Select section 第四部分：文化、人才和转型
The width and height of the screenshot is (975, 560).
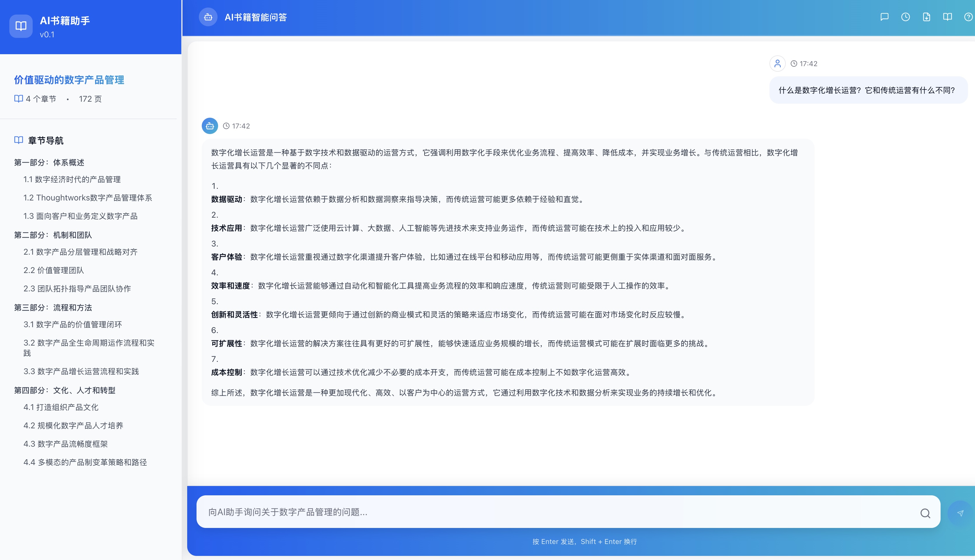point(65,390)
